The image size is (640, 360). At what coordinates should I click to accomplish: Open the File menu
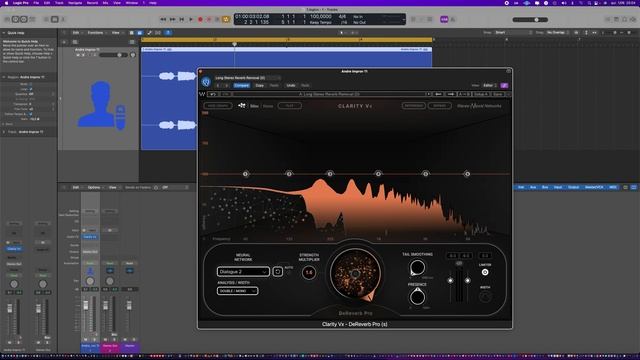click(36, 2)
